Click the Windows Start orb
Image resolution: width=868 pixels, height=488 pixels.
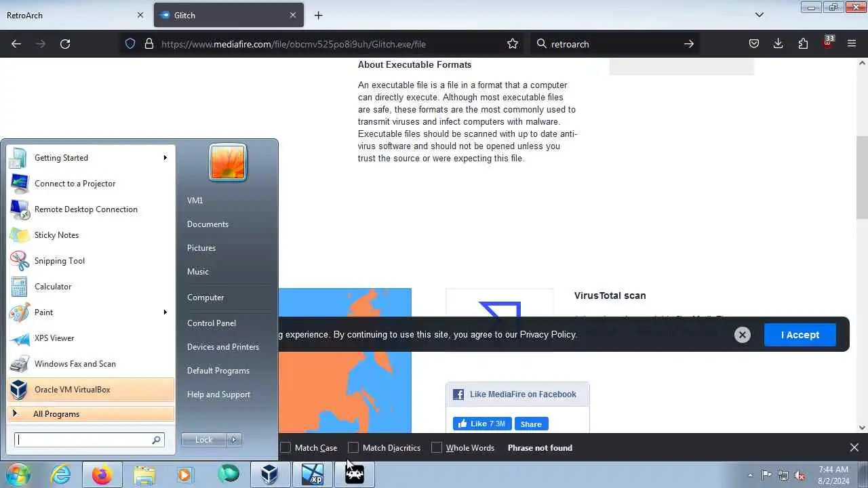point(18,474)
